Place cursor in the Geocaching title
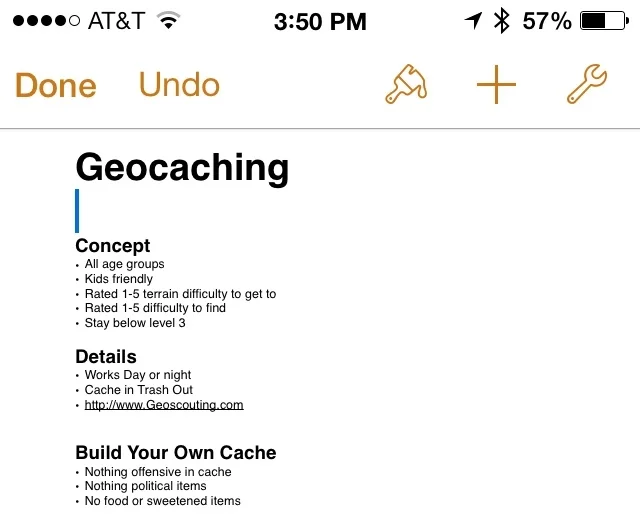This screenshot has width=640, height=522. click(182, 167)
